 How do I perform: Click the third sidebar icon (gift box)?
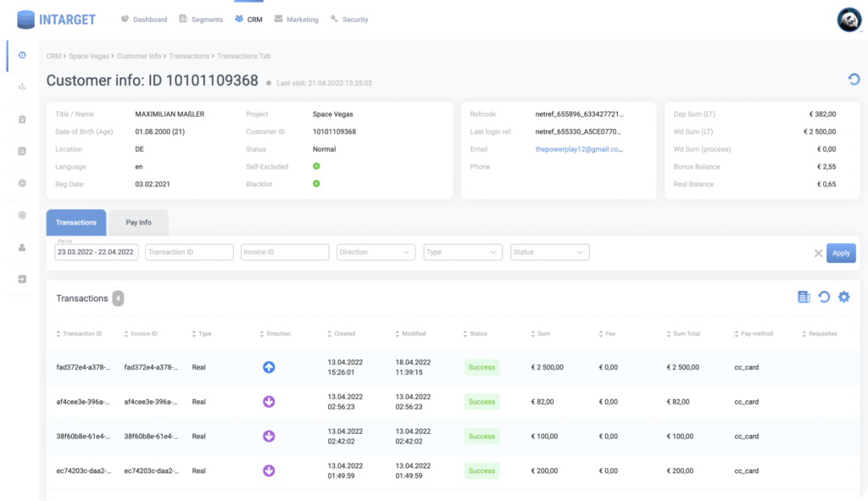(22, 119)
